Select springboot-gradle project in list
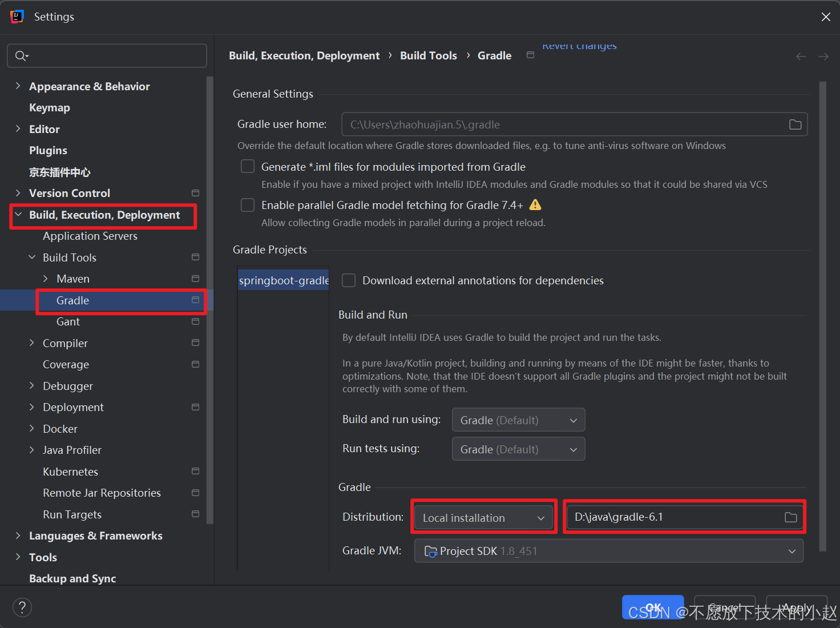840x628 pixels. coord(284,280)
